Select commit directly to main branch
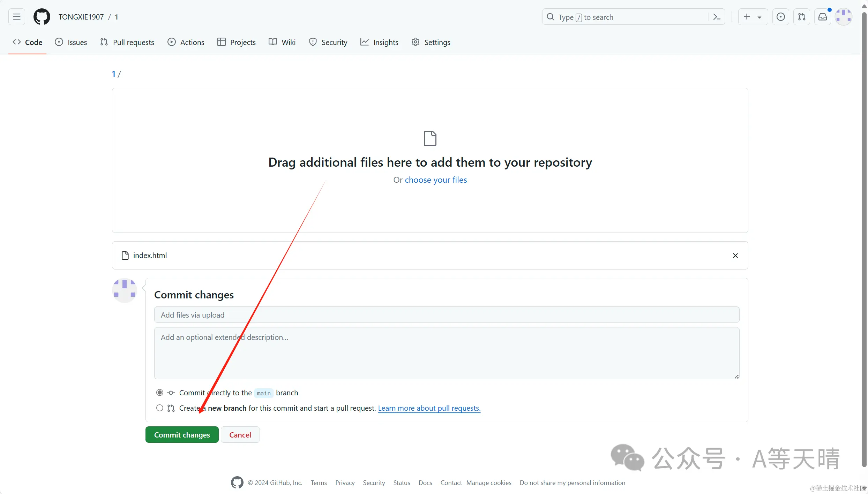The width and height of the screenshot is (868, 494). [x=160, y=393]
